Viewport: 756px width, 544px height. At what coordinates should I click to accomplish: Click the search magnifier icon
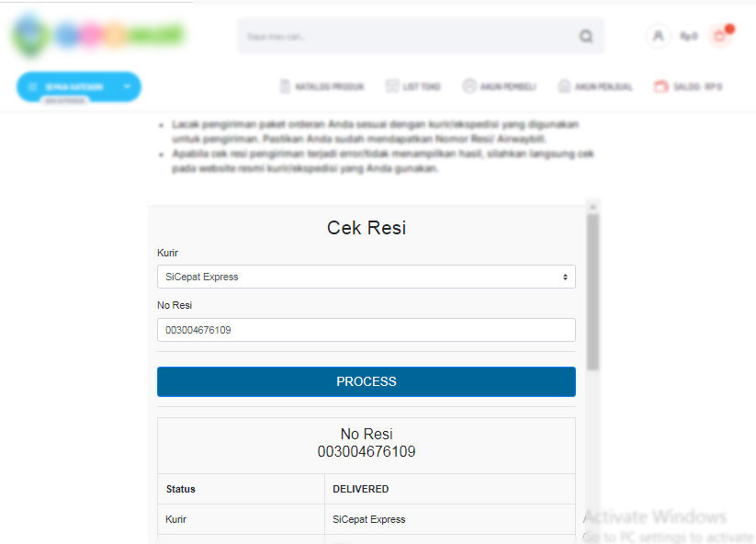tap(586, 36)
